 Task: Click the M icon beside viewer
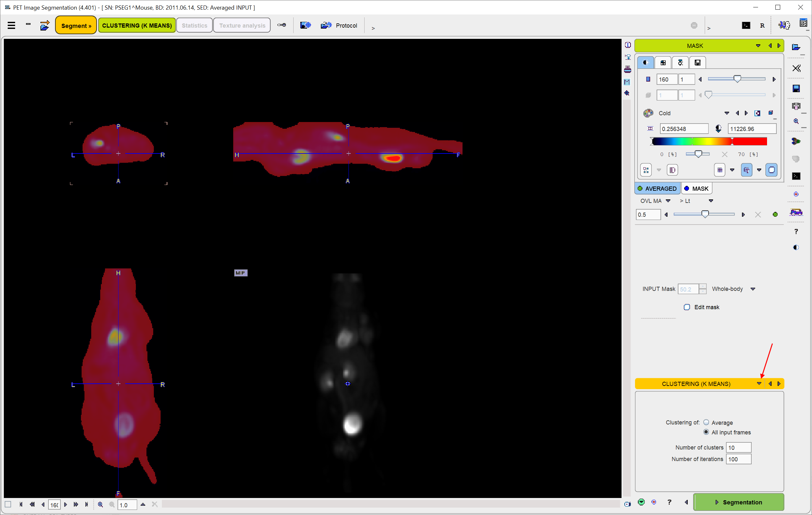pos(627,82)
